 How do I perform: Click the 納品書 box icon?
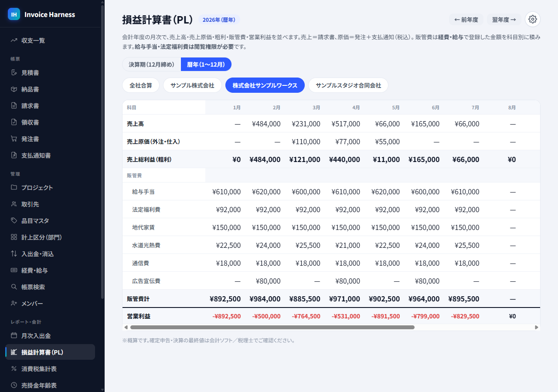[x=14, y=89]
